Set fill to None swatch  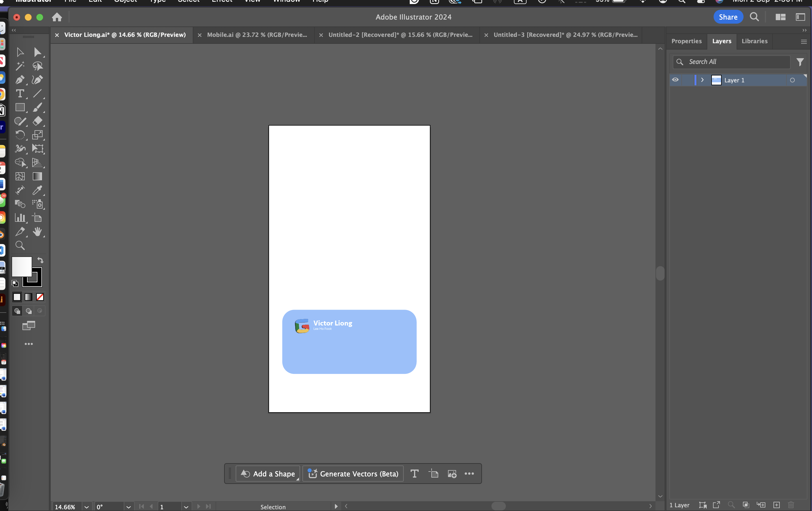coord(40,297)
